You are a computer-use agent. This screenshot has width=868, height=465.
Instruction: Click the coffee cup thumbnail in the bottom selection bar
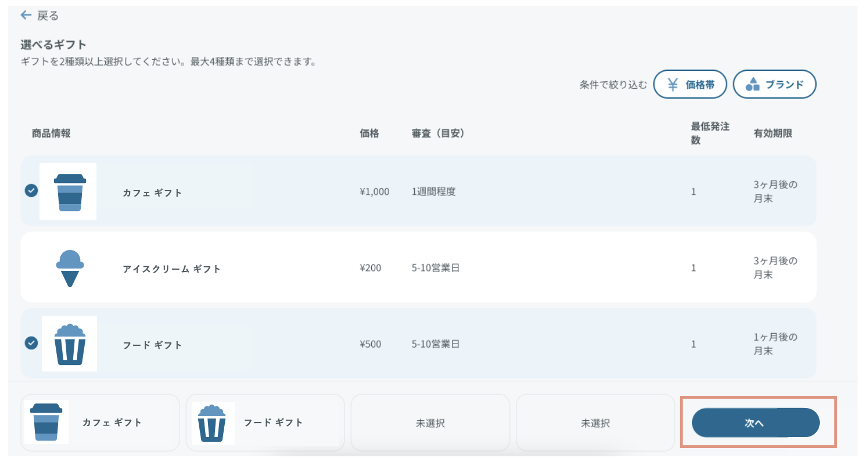click(46, 422)
